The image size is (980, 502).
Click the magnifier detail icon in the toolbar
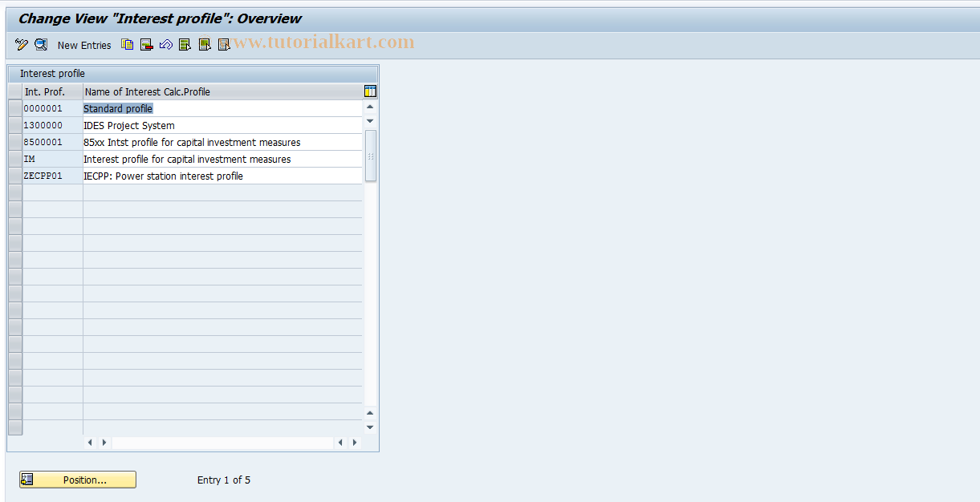[x=41, y=45]
